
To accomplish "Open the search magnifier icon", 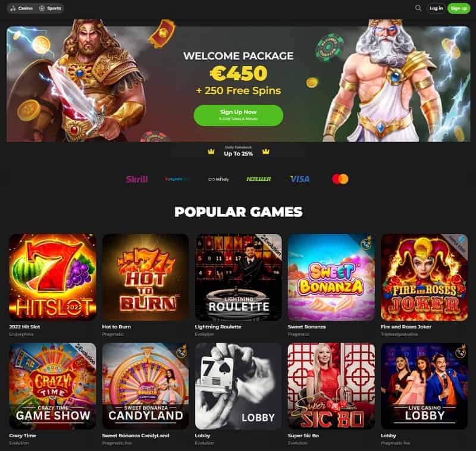I will click(x=418, y=8).
